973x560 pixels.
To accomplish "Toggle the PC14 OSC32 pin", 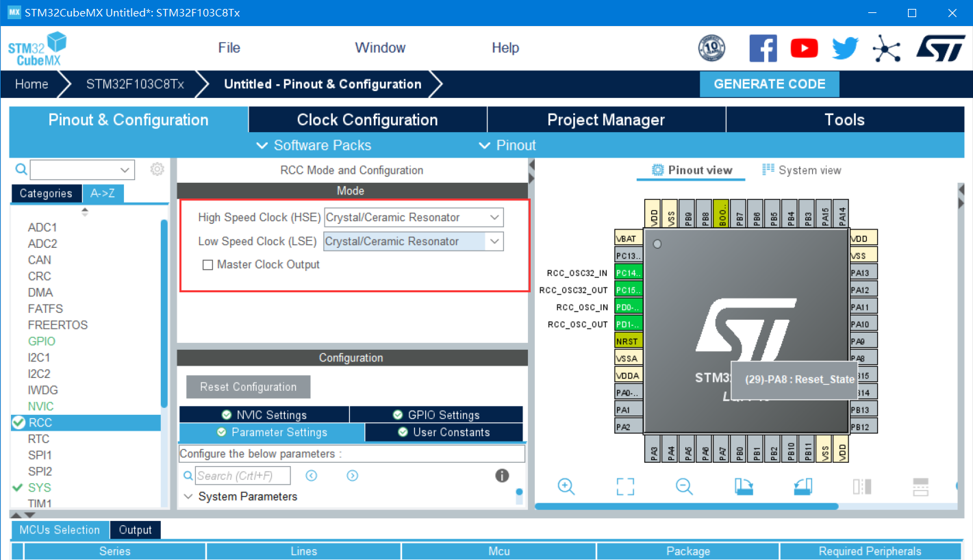I will point(629,272).
